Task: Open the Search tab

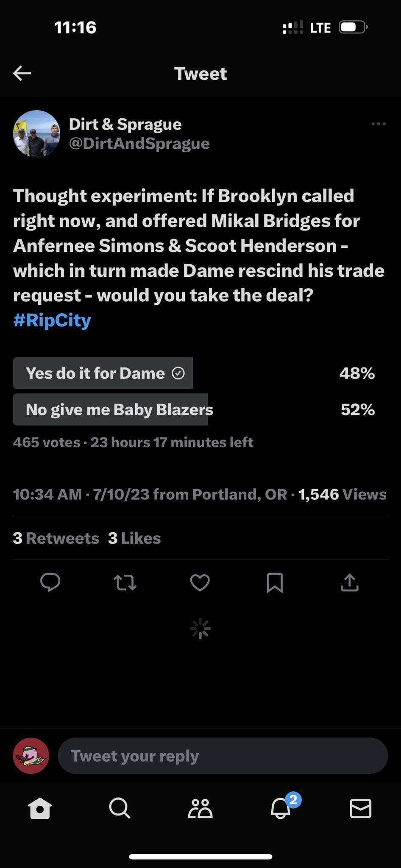Action: click(x=120, y=808)
